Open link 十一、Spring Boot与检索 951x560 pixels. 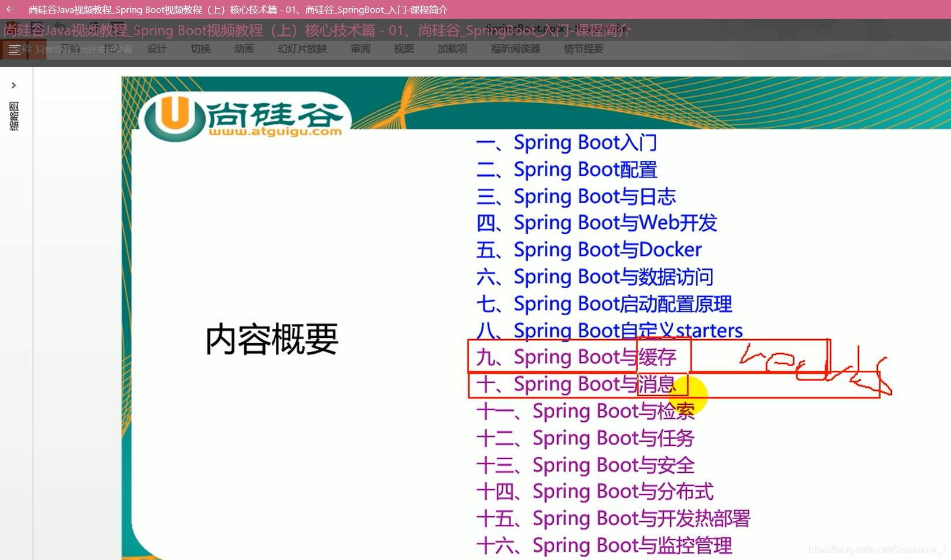(585, 411)
